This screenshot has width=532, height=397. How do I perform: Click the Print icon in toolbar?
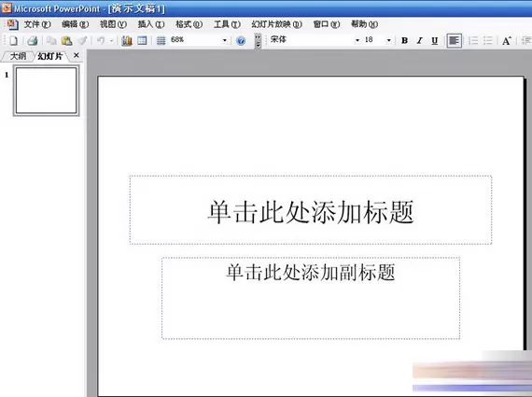33,41
